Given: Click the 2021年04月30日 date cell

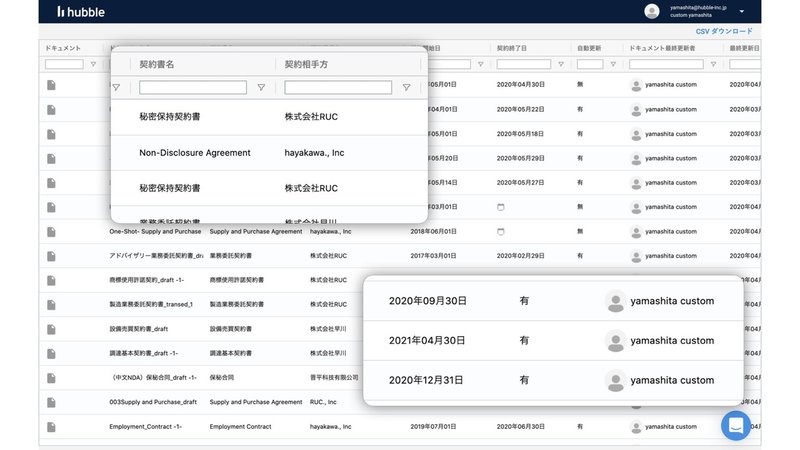Looking at the screenshot, I should coord(427,341).
